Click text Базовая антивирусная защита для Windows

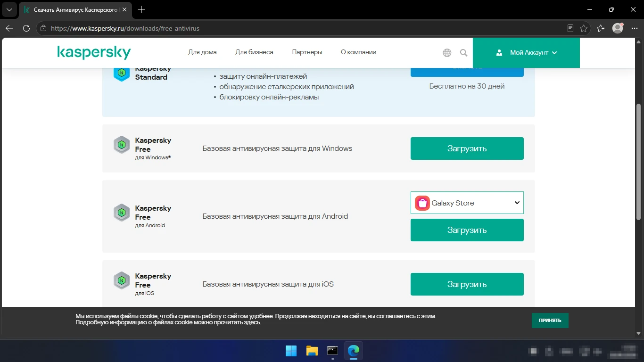click(x=277, y=148)
